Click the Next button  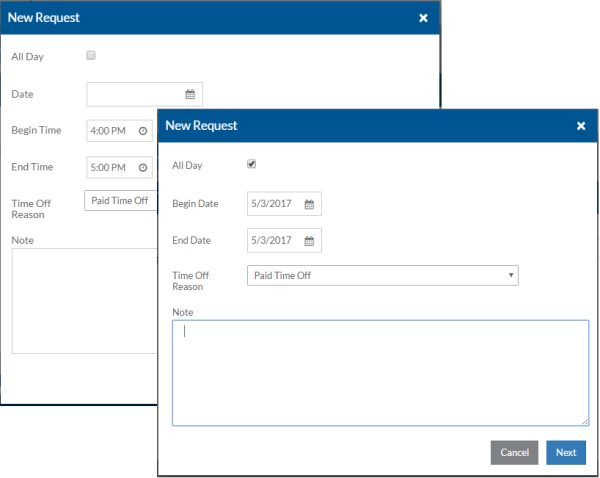click(566, 452)
